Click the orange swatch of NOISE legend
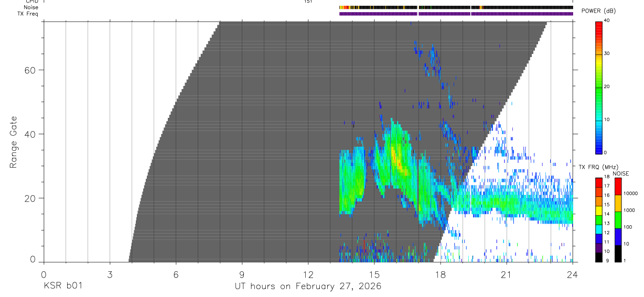This screenshot has width=644, height=297. pyautogui.click(x=618, y=203)
